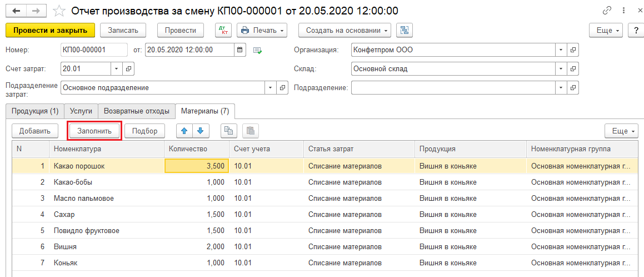This screenshot has width=644, height=277.
Task: Open the top Еще menu
Action: point(606,30)
